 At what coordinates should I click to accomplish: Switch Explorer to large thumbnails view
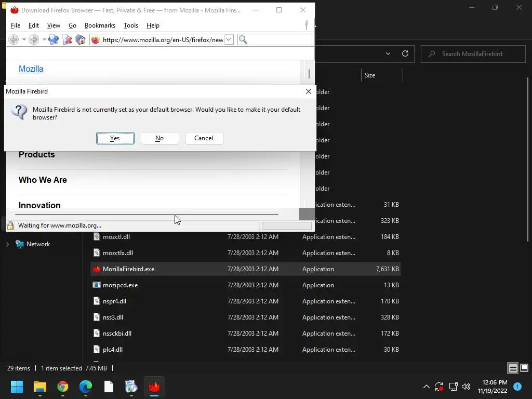524,368
